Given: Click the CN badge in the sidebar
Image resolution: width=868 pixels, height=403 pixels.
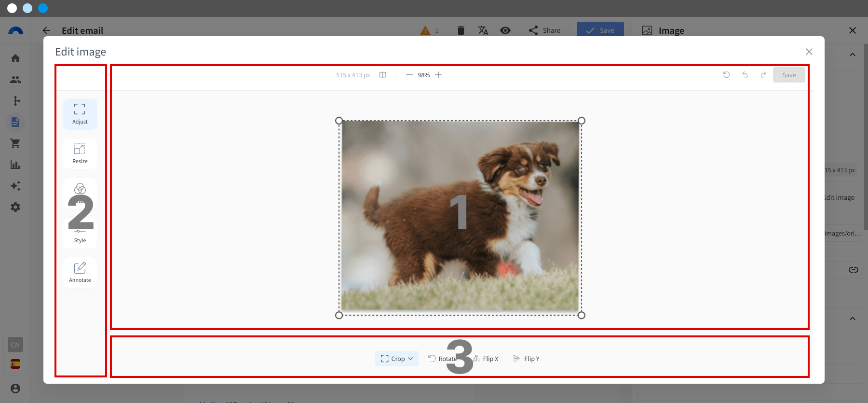Looking at the screenshot, I should click(15, 345).
